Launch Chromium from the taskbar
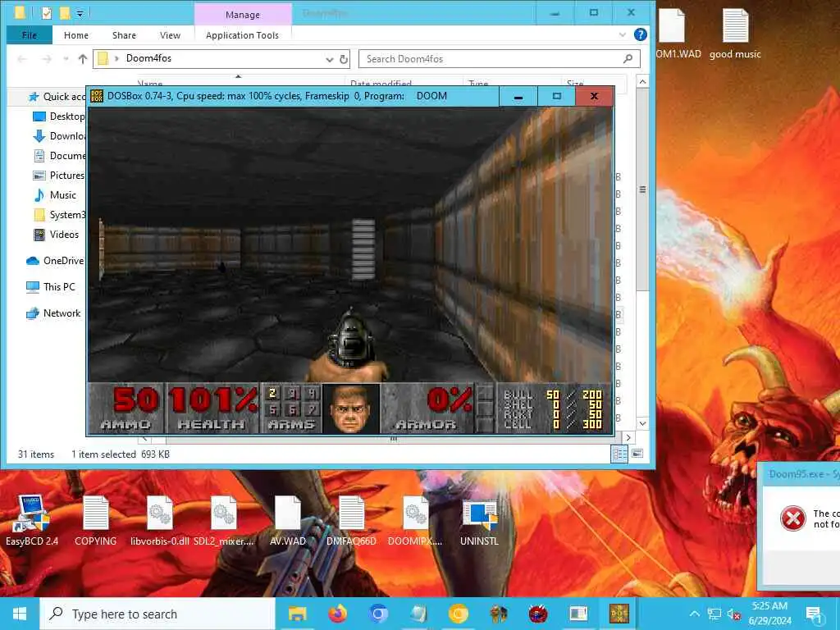This screenshot has width=840, height=630. tap(377, 614)
